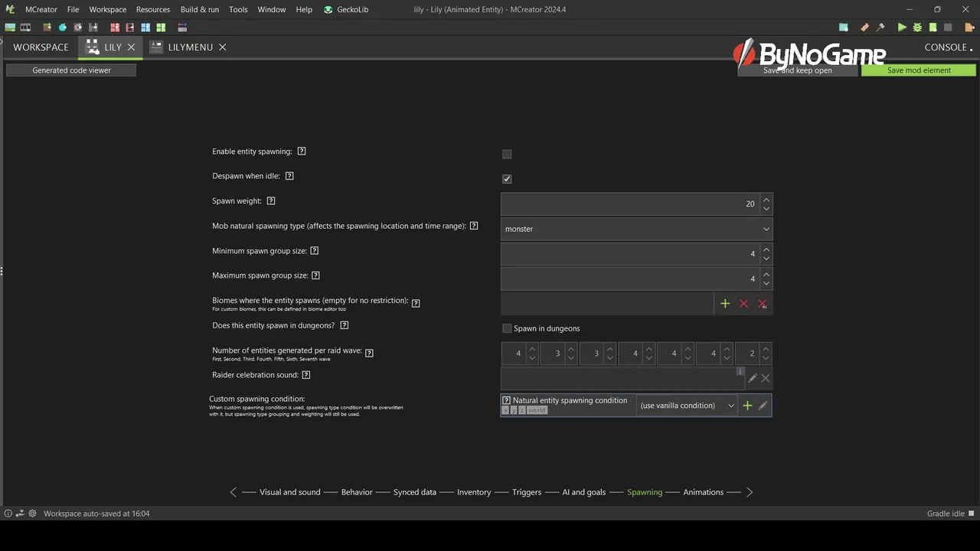Click Save mod element button
The height and width of the screenshot is (551, 980).
(x=919, y=70)
